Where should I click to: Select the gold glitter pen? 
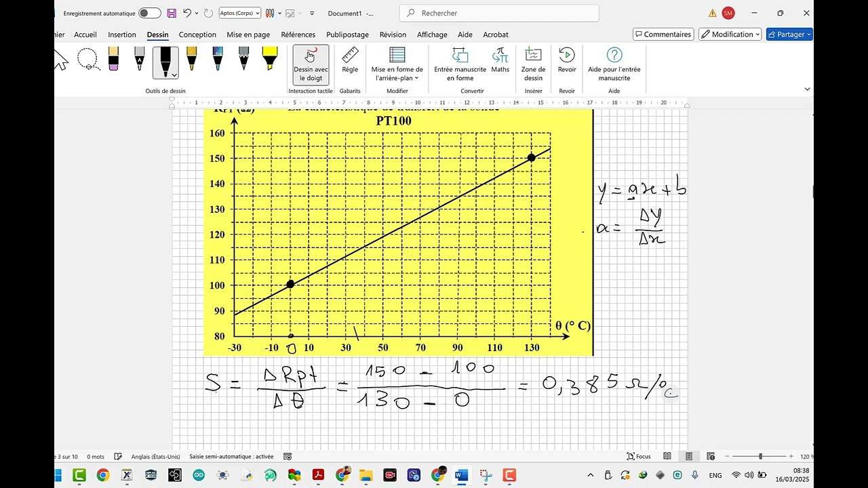(192, 59)
